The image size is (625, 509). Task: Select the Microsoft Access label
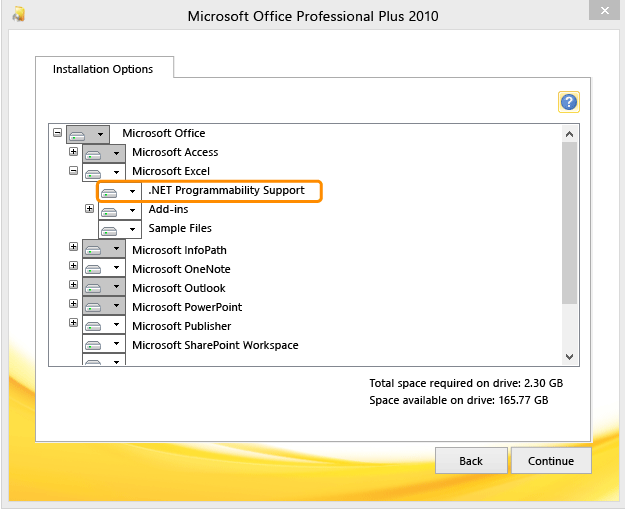coord(175,152)
